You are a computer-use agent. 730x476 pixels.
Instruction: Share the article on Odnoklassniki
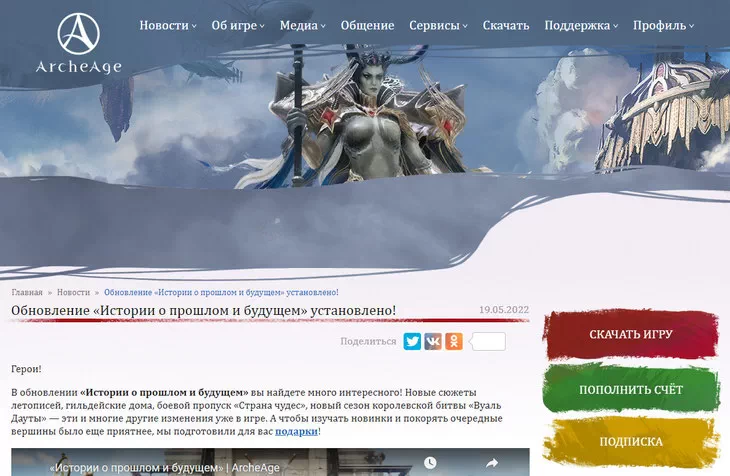click(x=454, y=341)
